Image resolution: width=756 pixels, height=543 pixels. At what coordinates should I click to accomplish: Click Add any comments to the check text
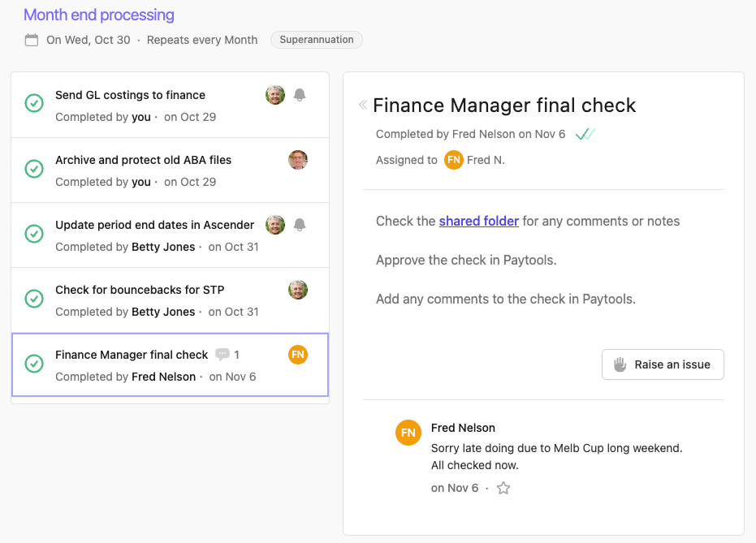[506, 300]
